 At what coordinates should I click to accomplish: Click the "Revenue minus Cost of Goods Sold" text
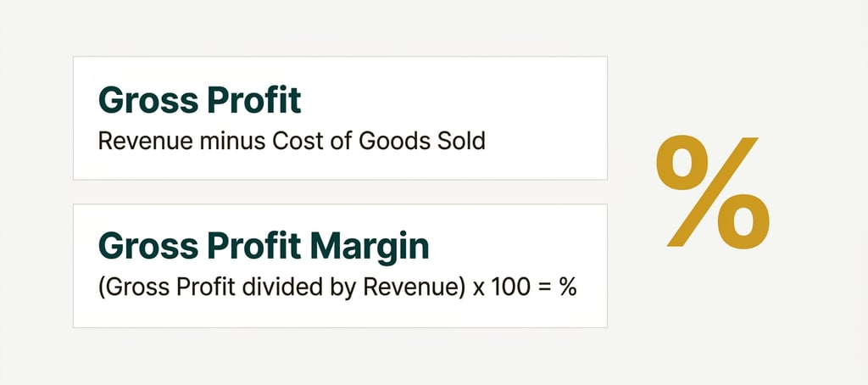click(292, 141)
